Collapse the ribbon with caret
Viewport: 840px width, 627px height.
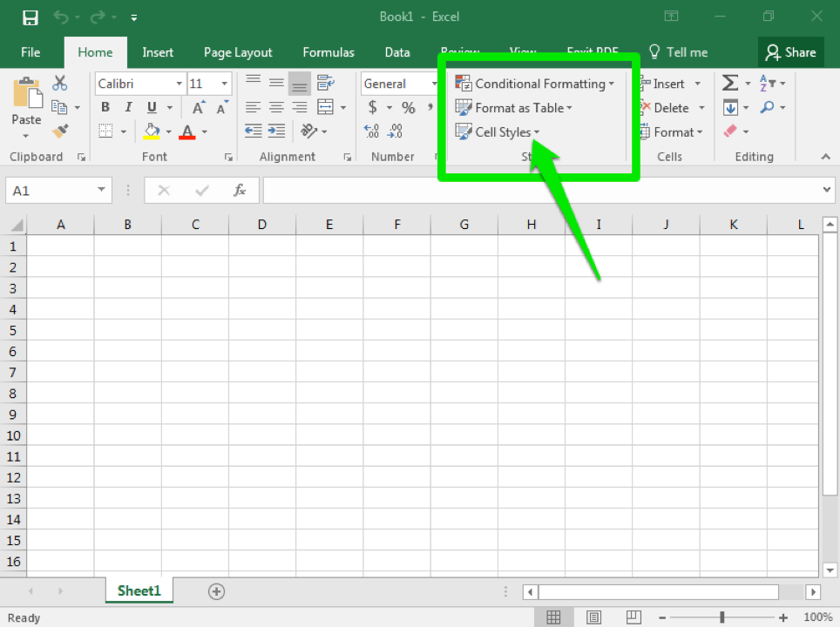pos(825,157)
